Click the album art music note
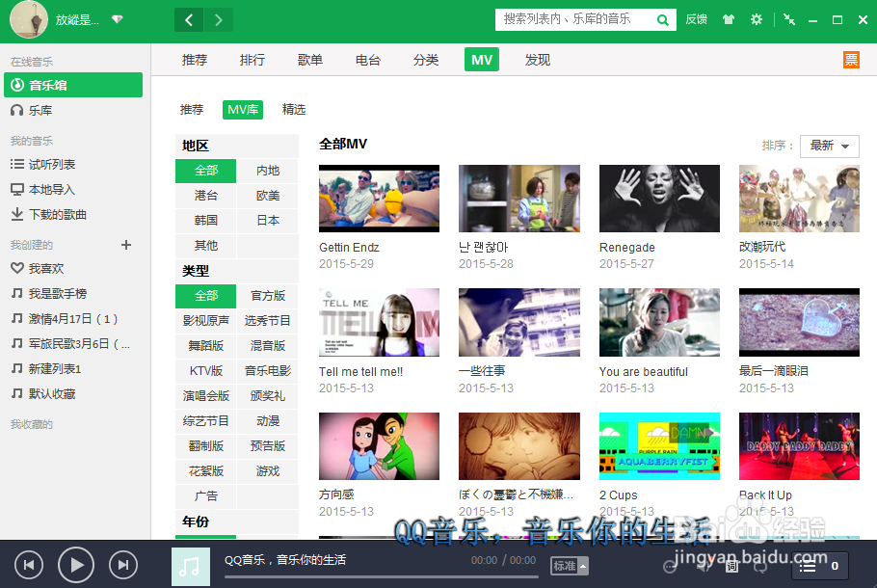The image size is (877, 588). tap(191, 567)
